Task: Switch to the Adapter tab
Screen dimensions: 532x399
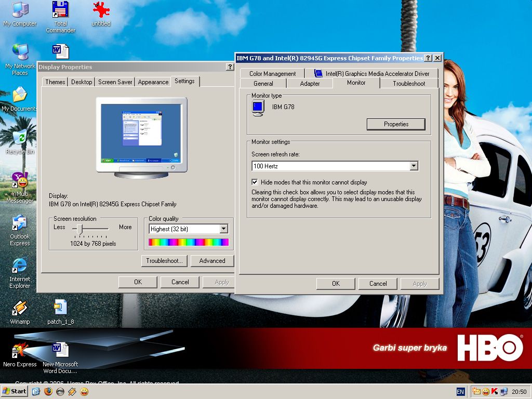Action: [310, 84]
